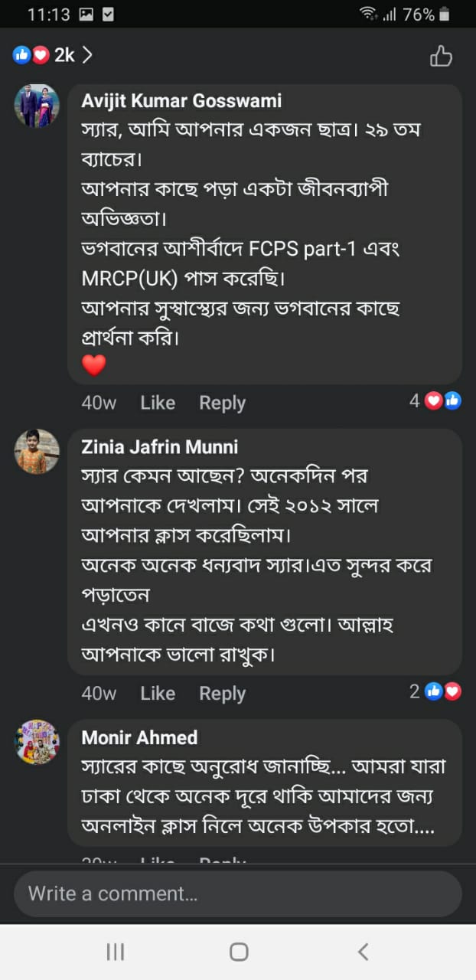Like Zinia Jafrin Munni's comment

(158, 694)
